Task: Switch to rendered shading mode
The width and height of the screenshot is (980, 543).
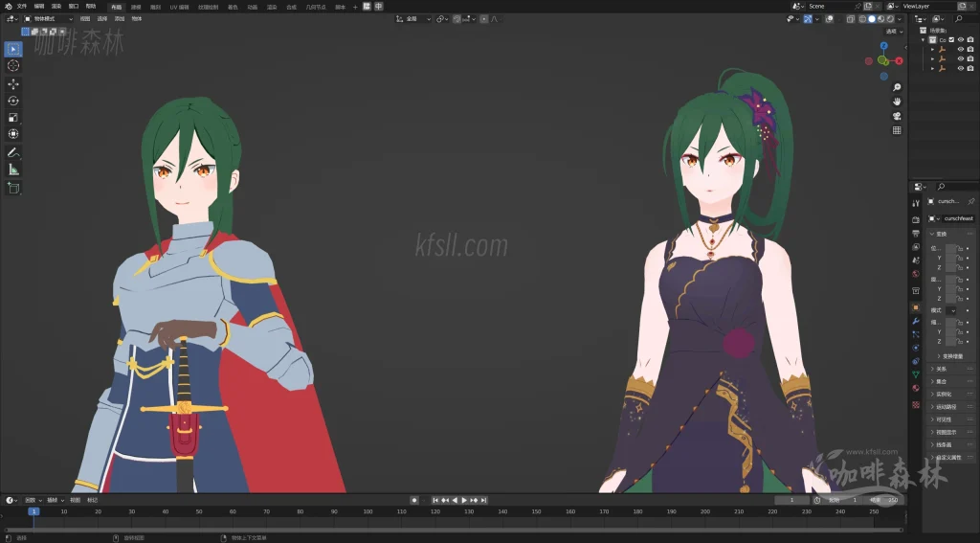Action: click(x=891, y=19)
